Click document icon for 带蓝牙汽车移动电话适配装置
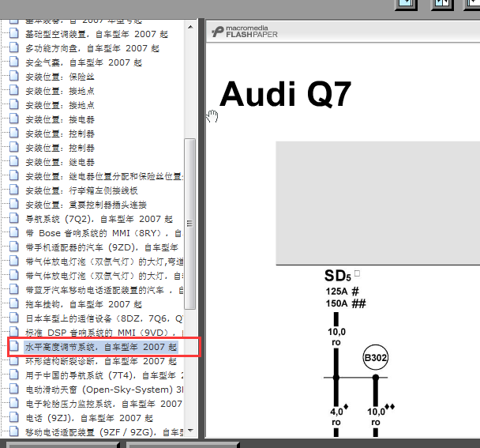480x448 pixels. (x=13, y=289)
